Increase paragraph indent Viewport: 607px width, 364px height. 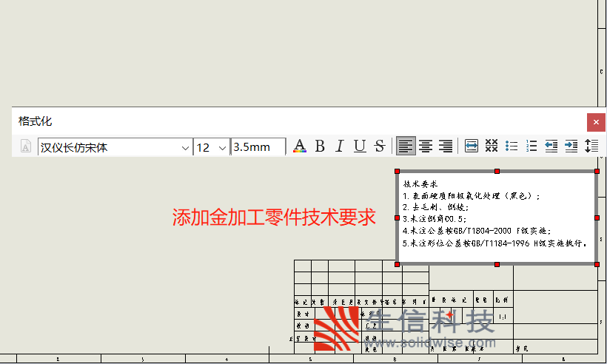point(571,146)
